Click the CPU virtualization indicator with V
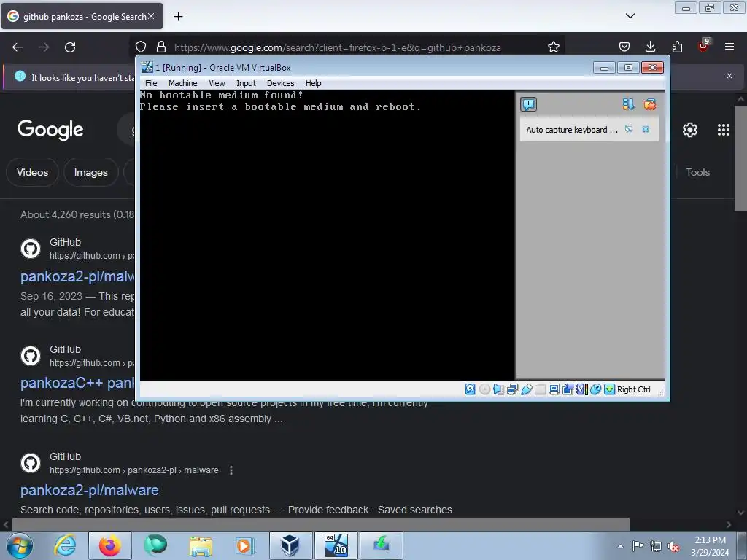 pos(581,389)
